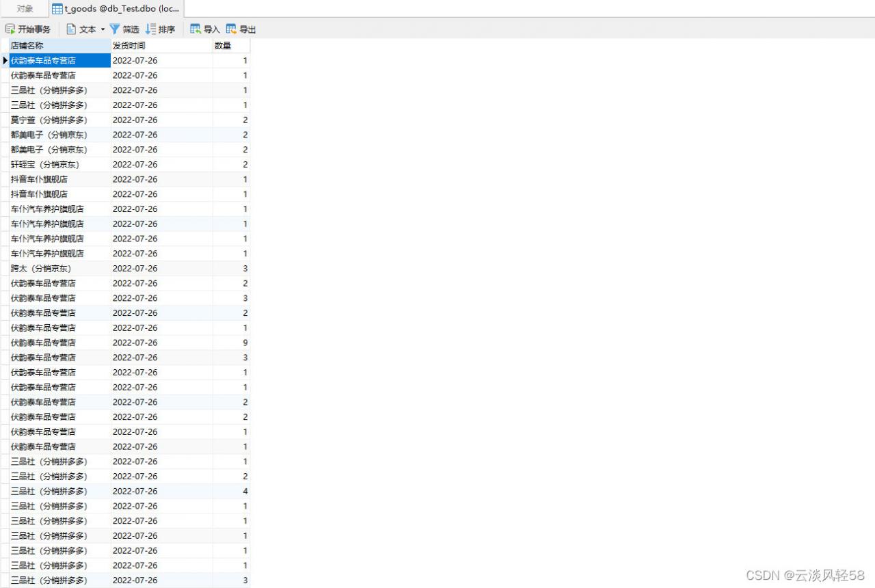This screenshot has height=588, width=875.
Task: Select the 轩钰宝(分销京东) cell
Action: pos(59,165)
